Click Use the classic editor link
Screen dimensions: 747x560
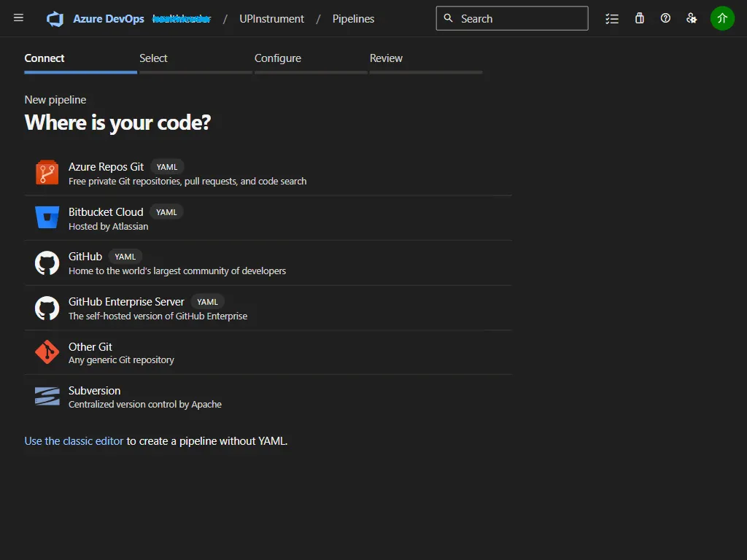pyautogui.click(x=74, y=441)
